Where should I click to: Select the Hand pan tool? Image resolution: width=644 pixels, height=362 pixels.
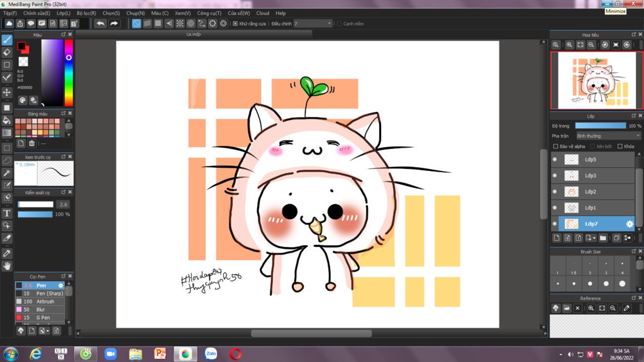(7, 266)
